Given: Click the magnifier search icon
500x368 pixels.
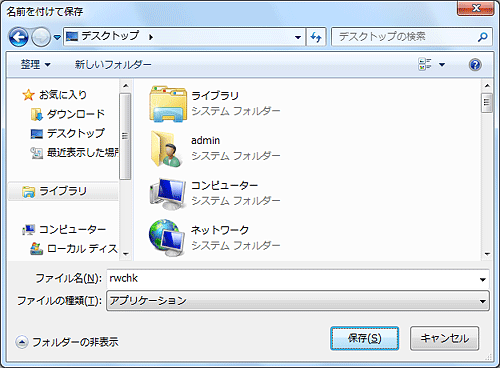Looking at the screenshot, I should (x=482, y=37).
